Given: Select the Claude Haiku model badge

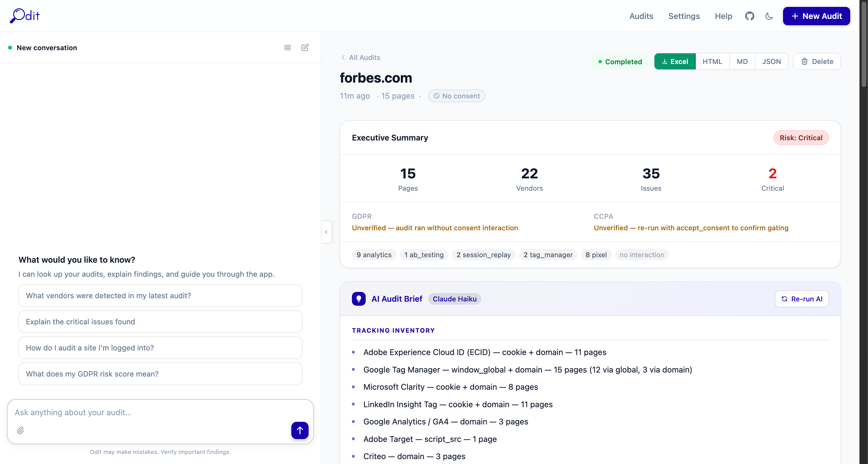Looking at the screenshot, I should point(454,299).
